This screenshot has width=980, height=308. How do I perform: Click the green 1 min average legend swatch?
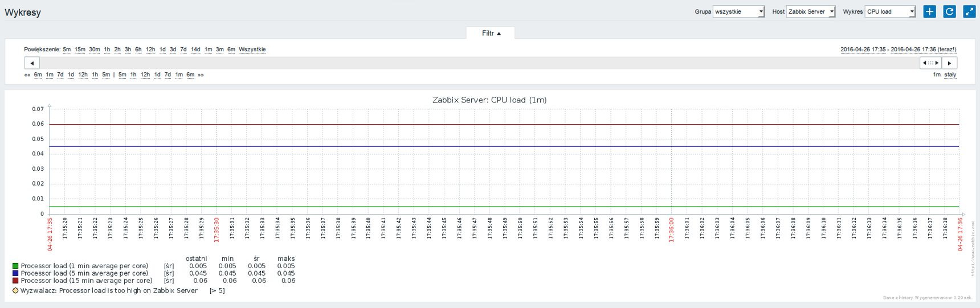click(x=15, y=266)
